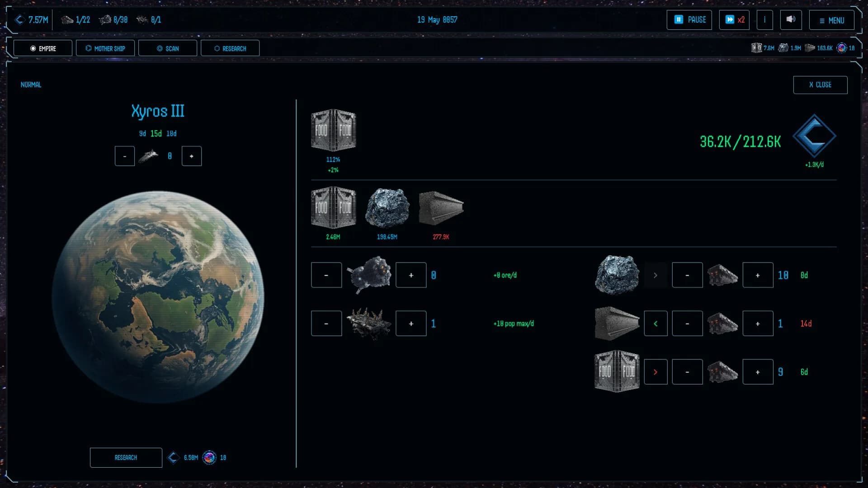
Task: Increase ships assigned to Xyros III
Action: (192, 156)
